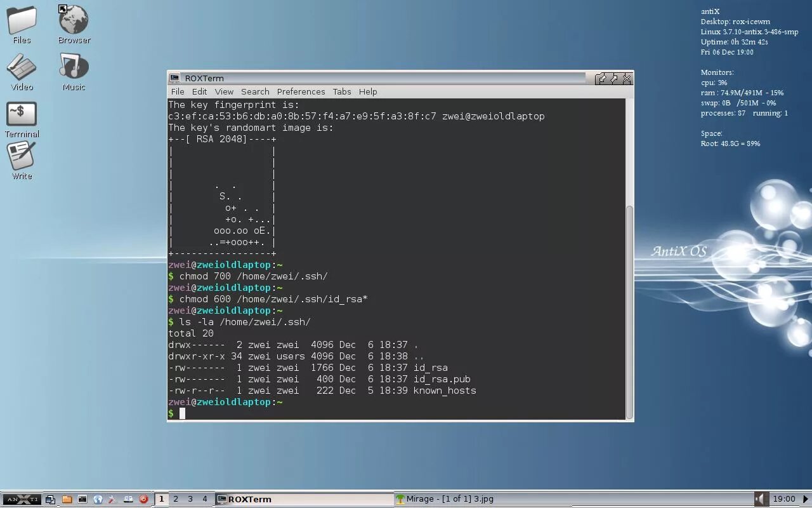Open the Tabs menu in ROXTerm
Screen dimensions: 812x508
341,91
